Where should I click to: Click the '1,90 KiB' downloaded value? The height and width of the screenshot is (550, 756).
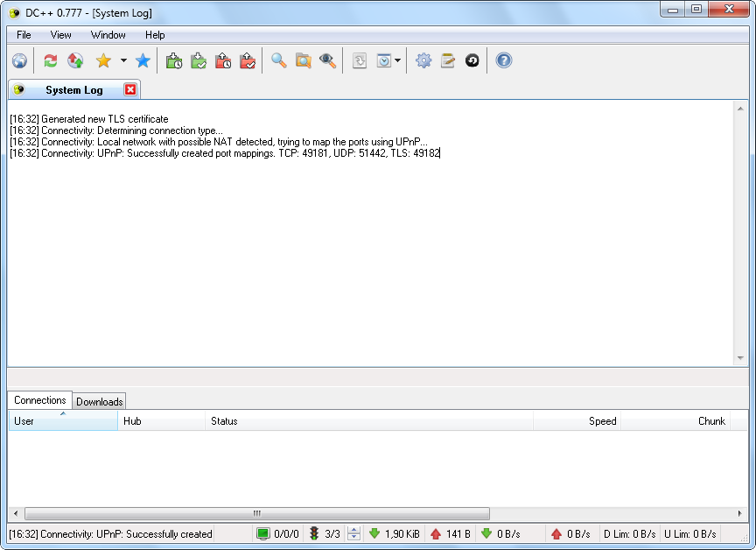point(402,534)
